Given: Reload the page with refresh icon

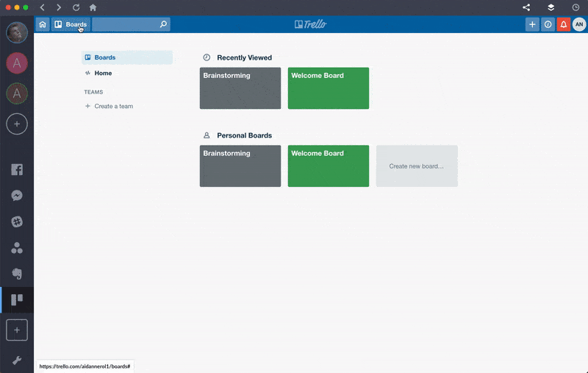Looking at the screenshot, I should coord(76,7).
